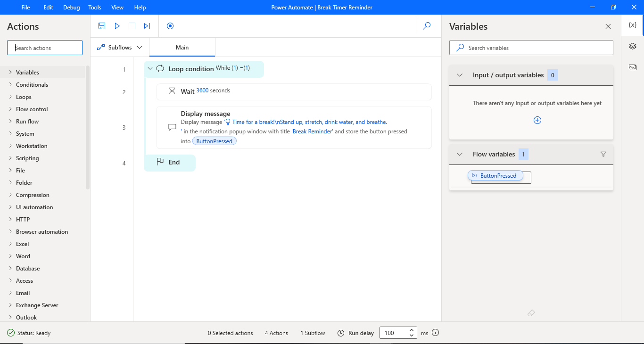
Task: Click ButtonPressed variable in Display message action
Action: tap(215, 141)
